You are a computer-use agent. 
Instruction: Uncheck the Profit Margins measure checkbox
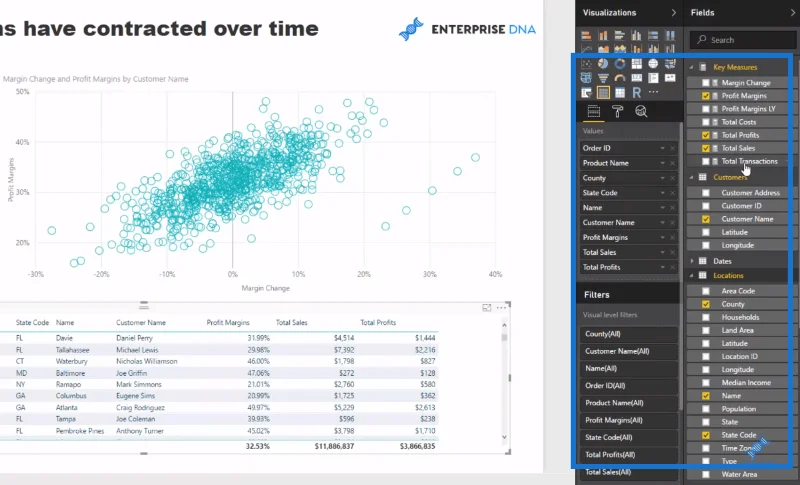(x=706, y=96)
